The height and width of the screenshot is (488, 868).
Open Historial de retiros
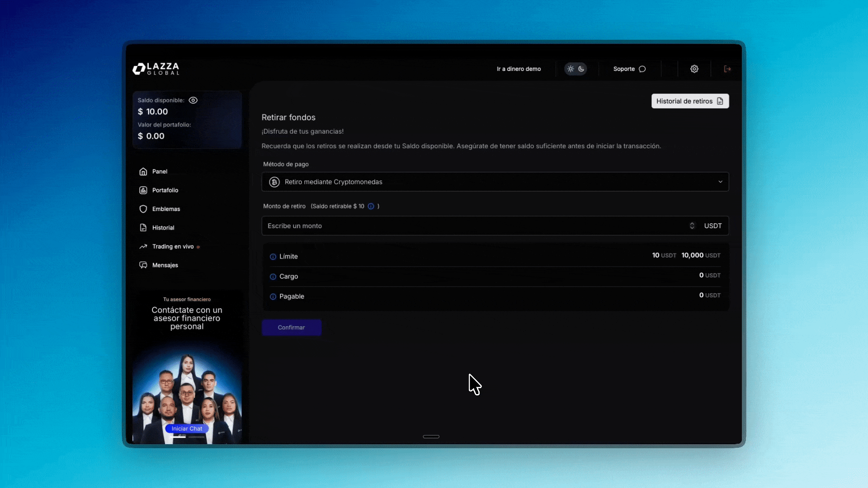(689, 101)
